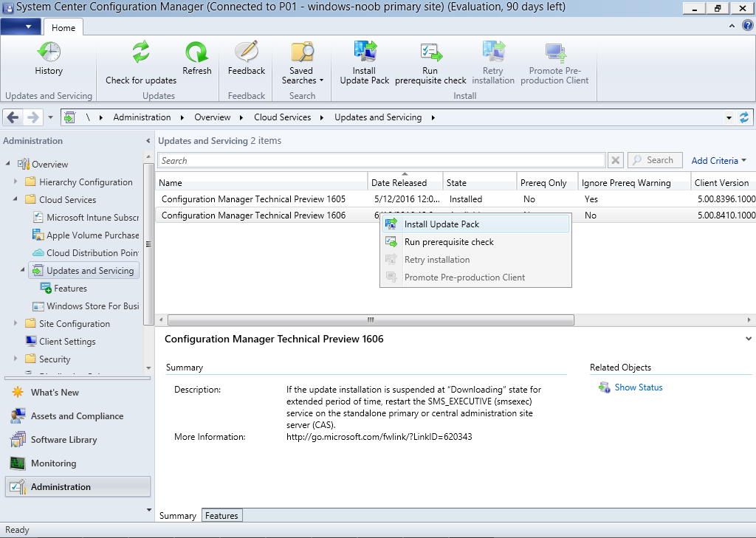Collapse the Cloud Services tree node

16,199
